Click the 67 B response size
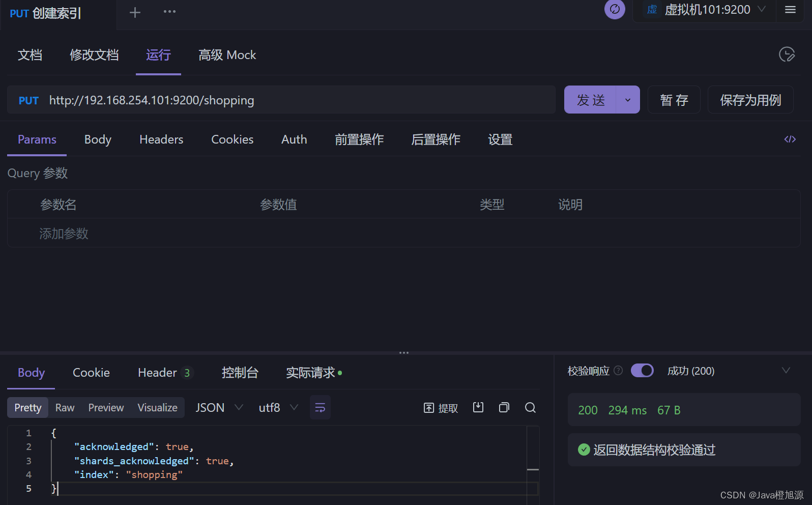 (669, 410)
